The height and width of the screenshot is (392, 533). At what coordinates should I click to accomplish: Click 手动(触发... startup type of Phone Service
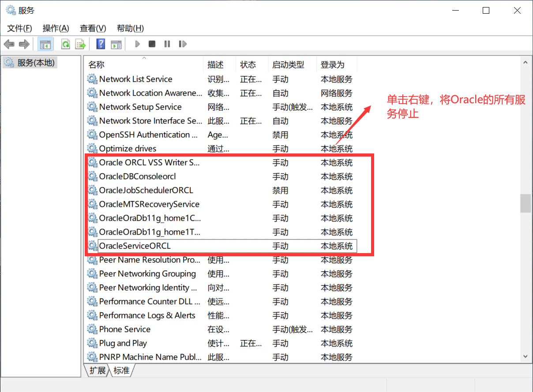[x=293, y=329]
